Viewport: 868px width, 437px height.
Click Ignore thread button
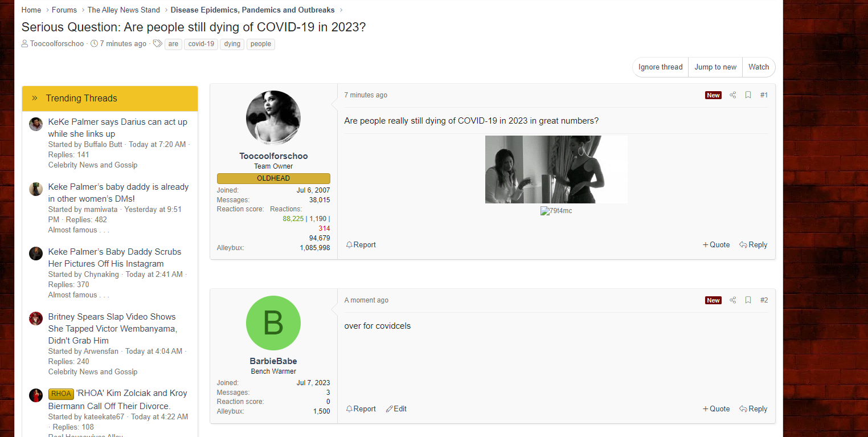click(x=661, y=67)
